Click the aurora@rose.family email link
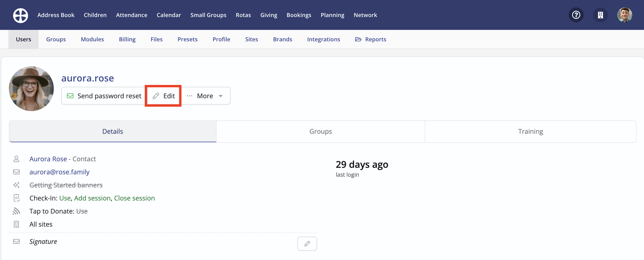644x260 pixels. 59,172
